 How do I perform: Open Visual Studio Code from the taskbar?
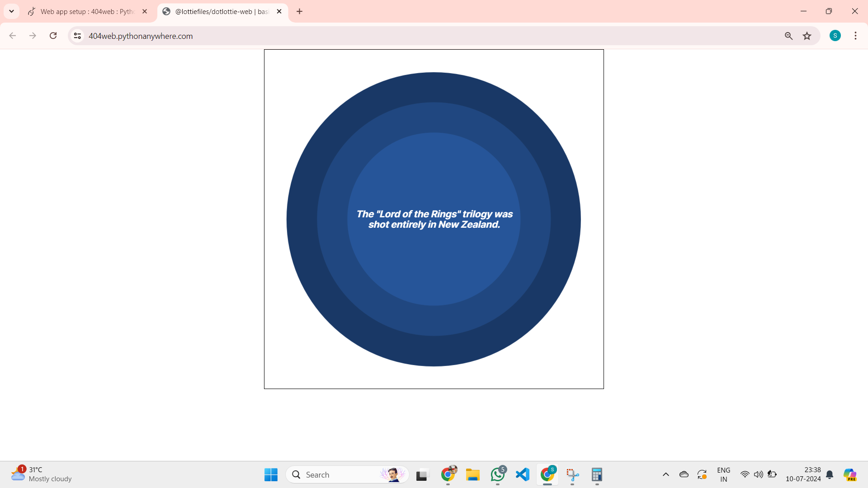(523, 474)
